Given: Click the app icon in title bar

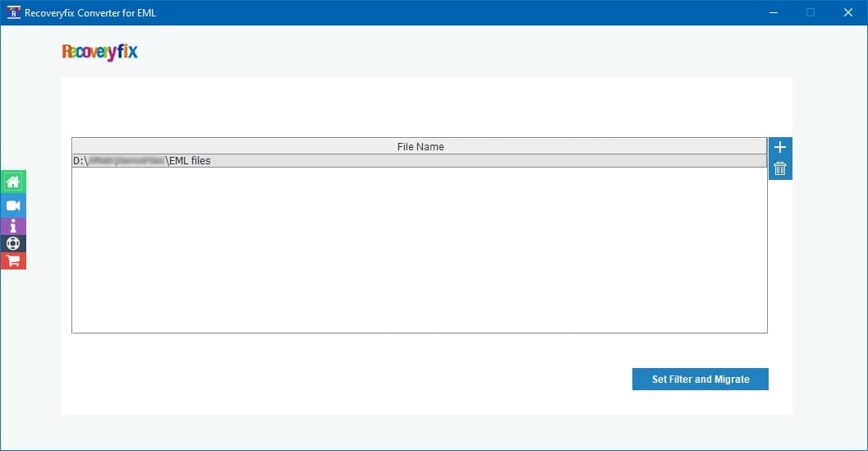Looking at the screenshot, I should click(13, 12).
